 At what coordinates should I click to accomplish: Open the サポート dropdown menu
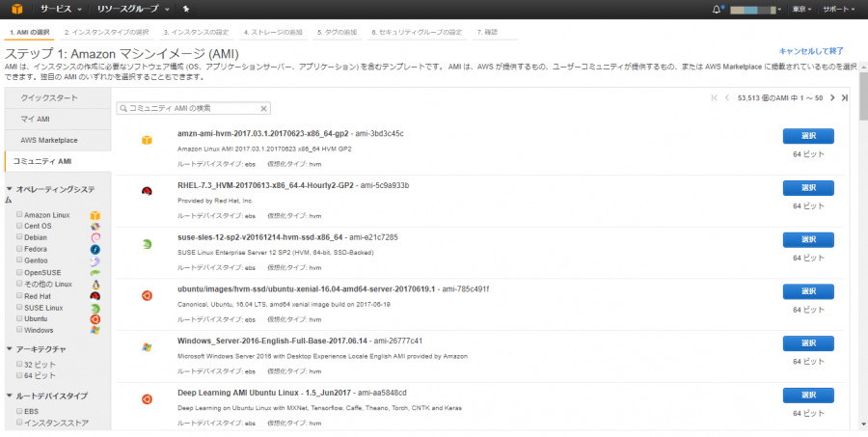tap(839, 10)
